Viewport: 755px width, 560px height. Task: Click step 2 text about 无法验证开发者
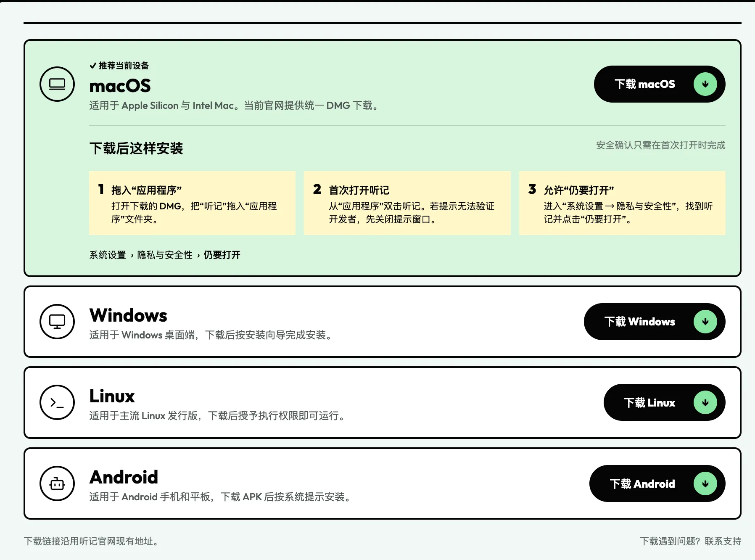[x=412, y=212]
